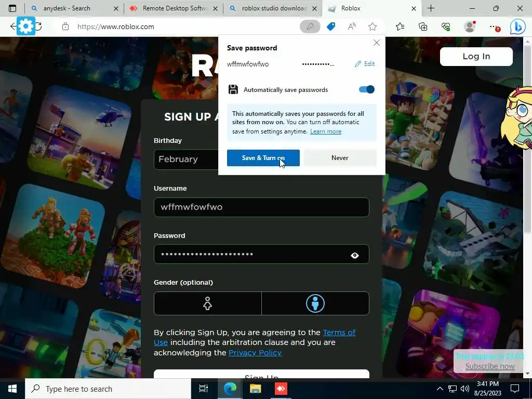Click the Never button
This screenshot has width=532, height=399.
(x=340, y=158)
